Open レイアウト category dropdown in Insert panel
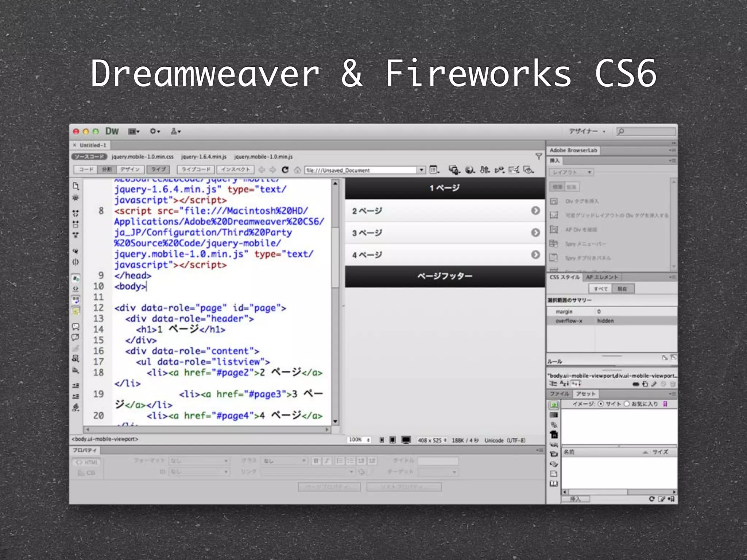Screen dimensions: 747x560 (571, 172)
